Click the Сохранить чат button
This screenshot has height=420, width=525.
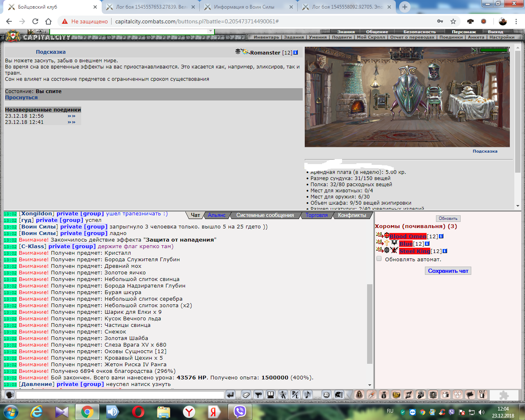448,271
